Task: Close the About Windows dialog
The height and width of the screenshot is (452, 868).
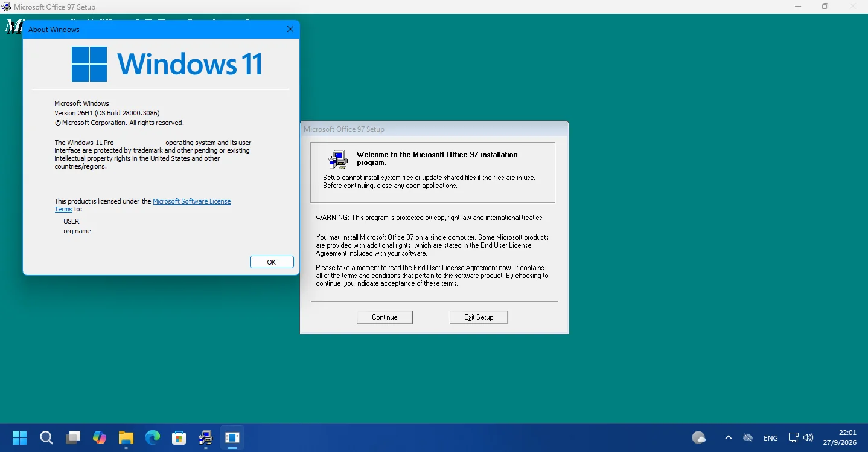Action: pos(290,29)
